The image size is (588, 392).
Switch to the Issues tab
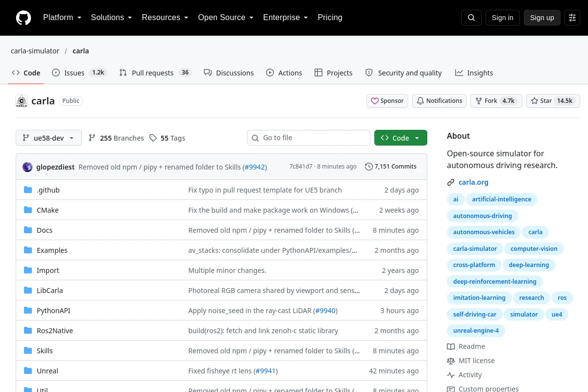[79, 73]
